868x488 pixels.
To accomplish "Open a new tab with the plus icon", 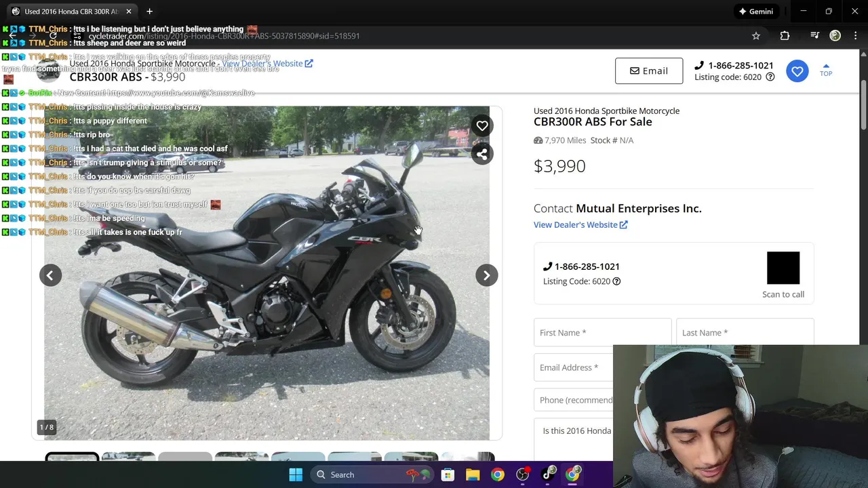I will (149, 12).
